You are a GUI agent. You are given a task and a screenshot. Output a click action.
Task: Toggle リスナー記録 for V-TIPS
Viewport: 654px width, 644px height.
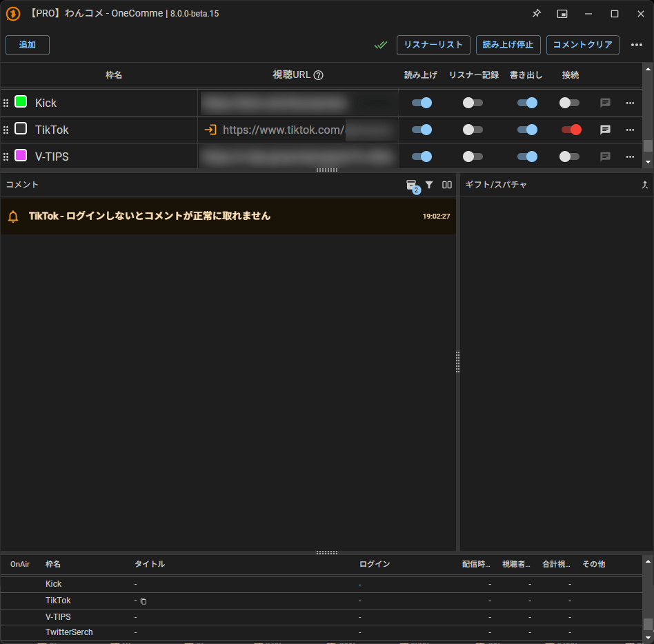pos(473,157)
